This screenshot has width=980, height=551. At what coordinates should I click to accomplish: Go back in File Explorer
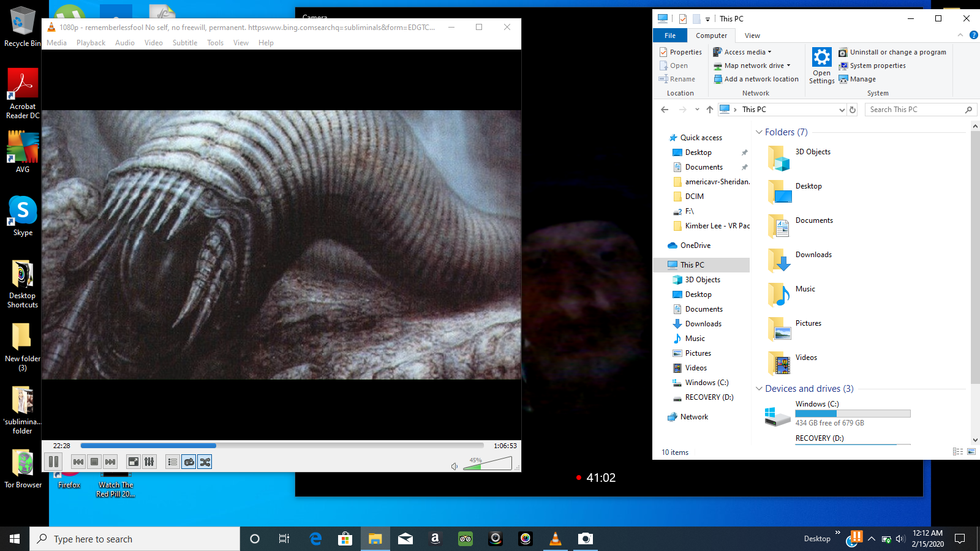point(665,110)
